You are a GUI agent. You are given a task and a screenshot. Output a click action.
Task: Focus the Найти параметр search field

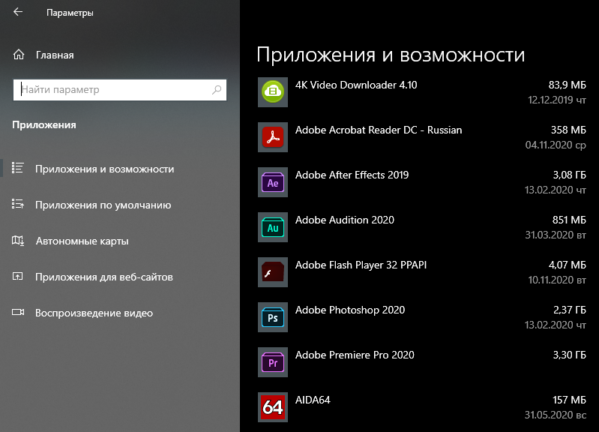coord(120,90)
